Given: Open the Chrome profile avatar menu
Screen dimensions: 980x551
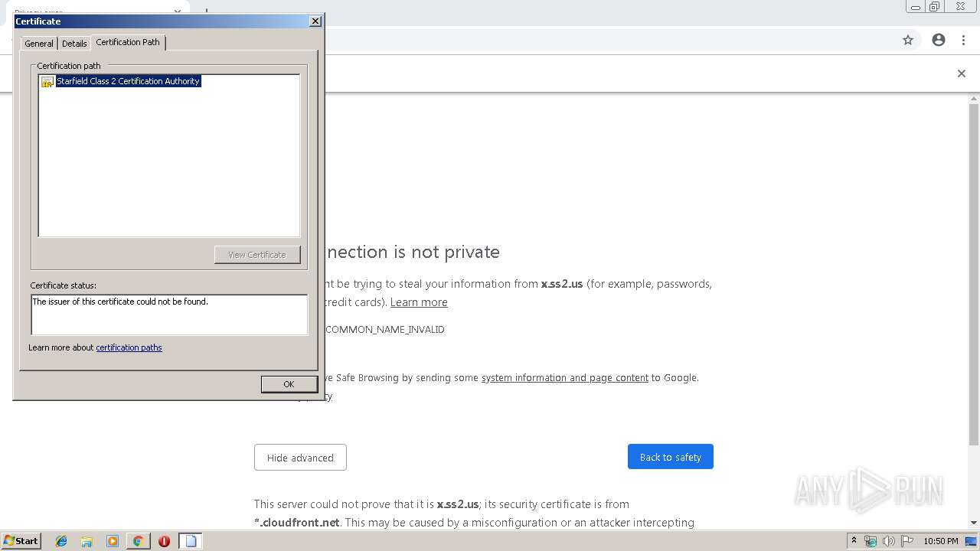Looking at the screenshot, I should point(939,40).
